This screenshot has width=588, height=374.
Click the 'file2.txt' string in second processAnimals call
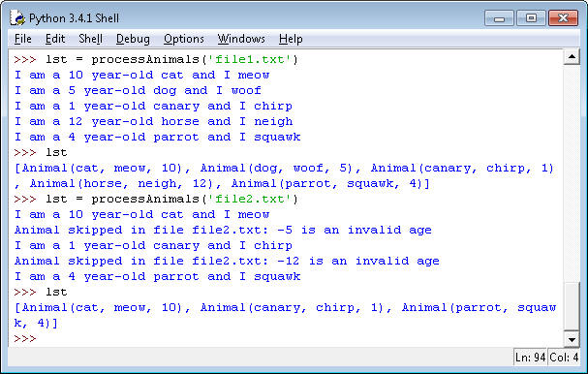249,199
